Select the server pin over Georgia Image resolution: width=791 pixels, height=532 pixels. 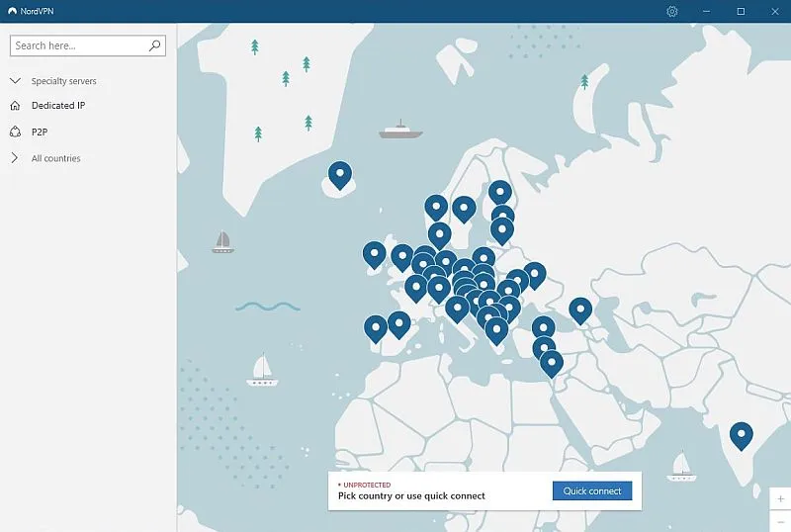[580, 310]
